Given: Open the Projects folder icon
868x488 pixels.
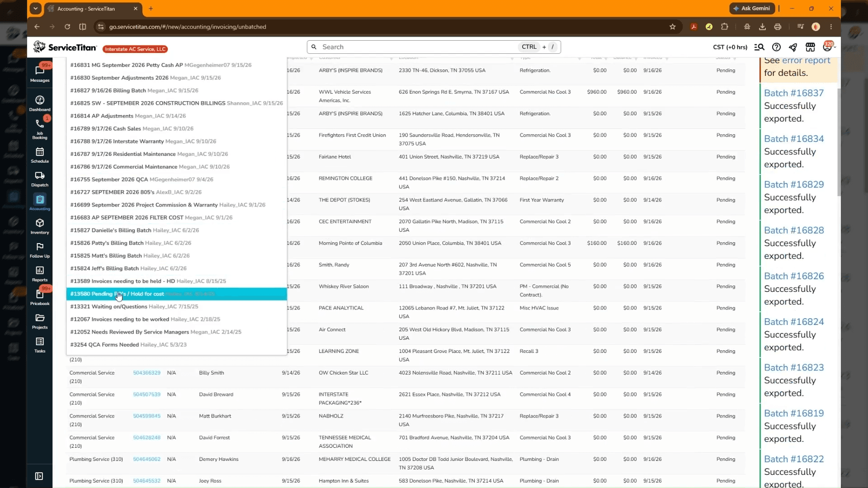Looking at the screenshot, I should (x=40, y=321).
